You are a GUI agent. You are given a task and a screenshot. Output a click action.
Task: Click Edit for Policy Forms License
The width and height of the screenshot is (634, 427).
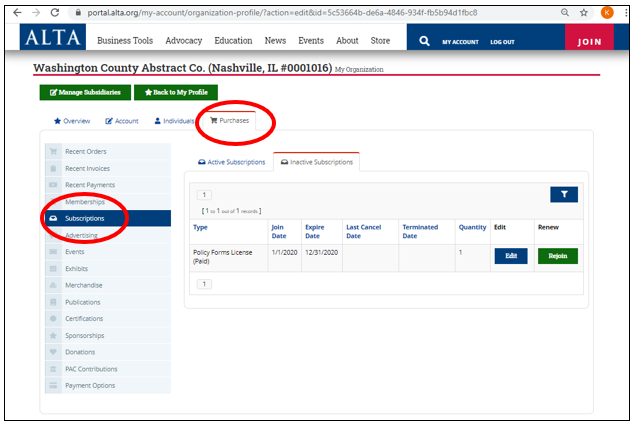tap(511, 256)
